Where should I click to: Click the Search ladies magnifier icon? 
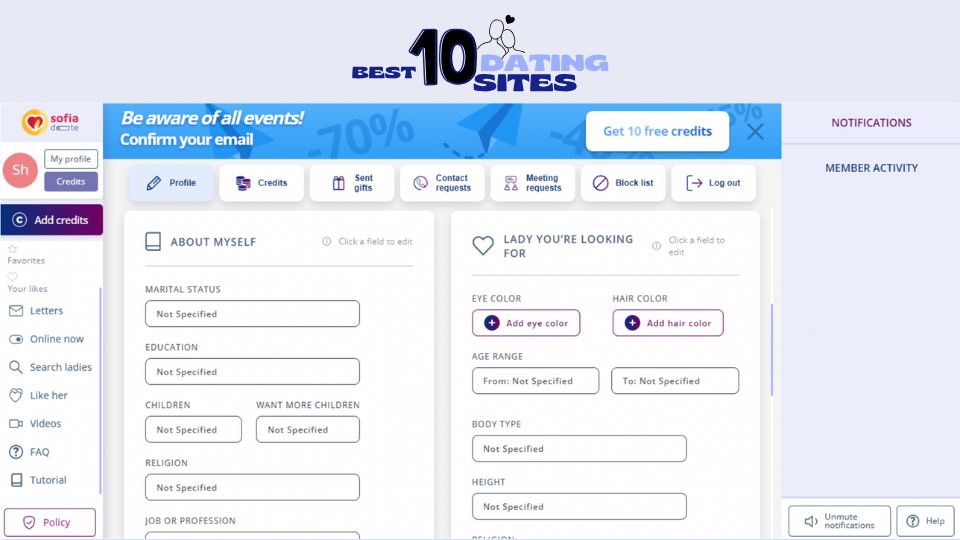click(x=16, y=367)
